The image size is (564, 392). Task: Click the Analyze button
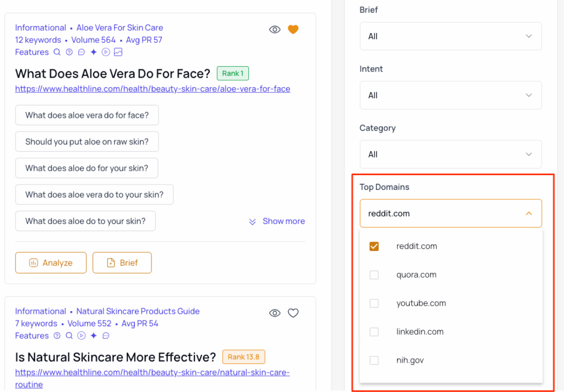51,263
